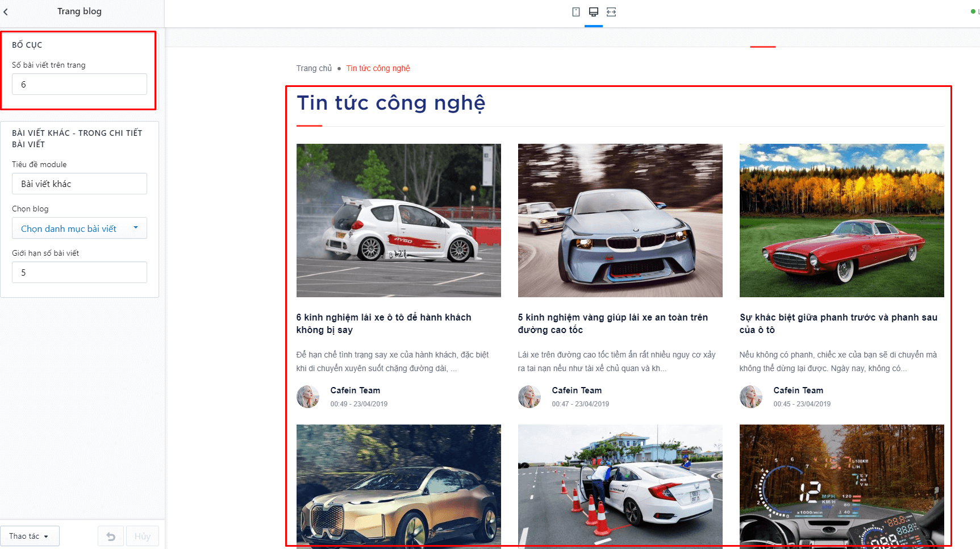Click the red Tin tức công nghệ breadcrumb
The height and width of the screenshot is (549, 980).
click(378, 68)
